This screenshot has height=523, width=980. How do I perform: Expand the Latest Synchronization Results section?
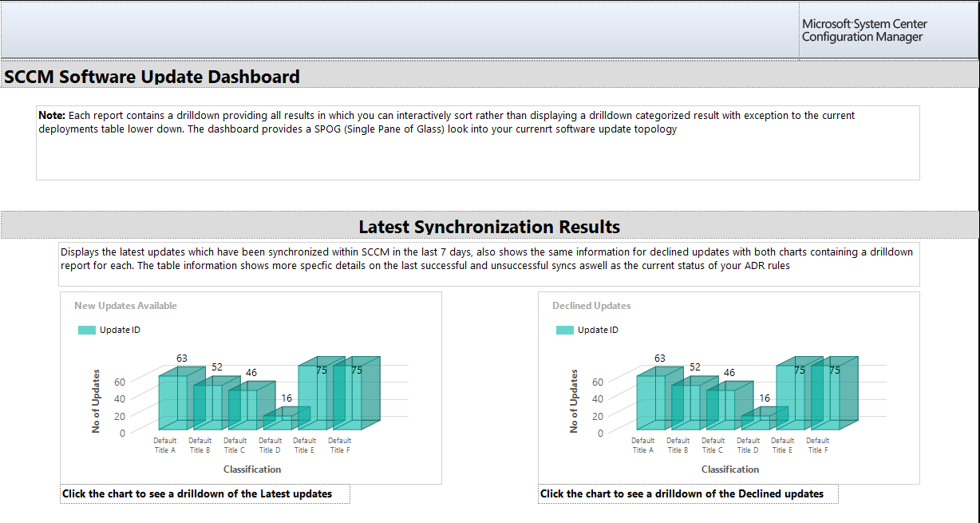pos(489,226)
